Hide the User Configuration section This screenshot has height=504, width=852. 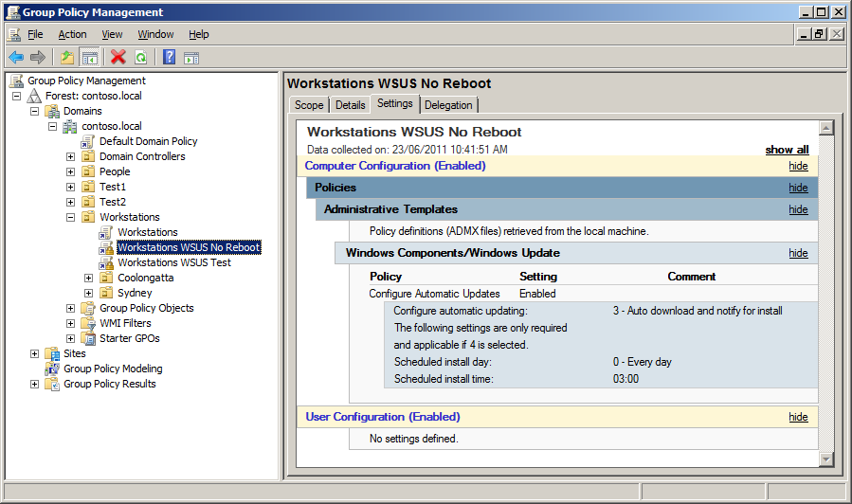798,417
